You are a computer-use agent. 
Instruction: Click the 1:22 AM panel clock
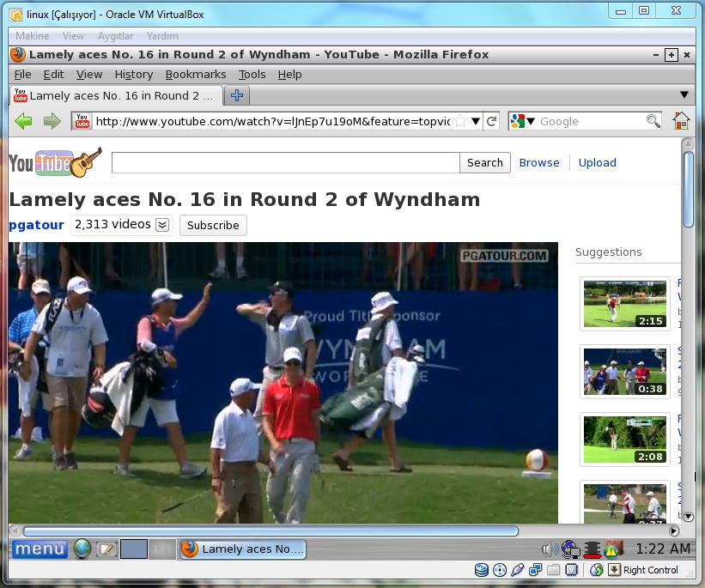[x=663, y=549]
